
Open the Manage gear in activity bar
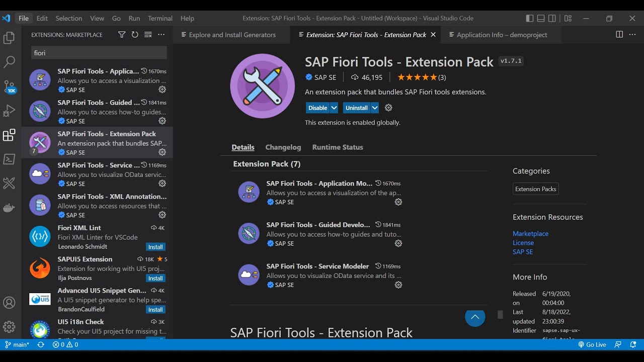(x=9, y=327)
